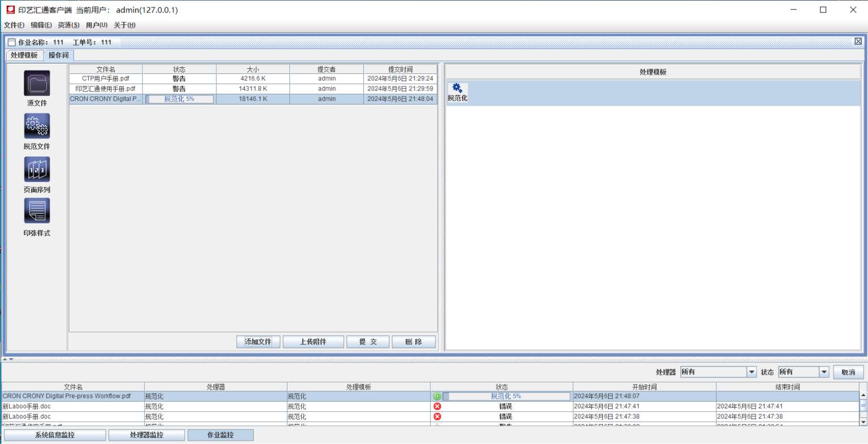The width and height of the screenshot is (868, 444).
Task: Click the 4216.6 K size cell
Action: pyautogui.click(x=253, y=79)
